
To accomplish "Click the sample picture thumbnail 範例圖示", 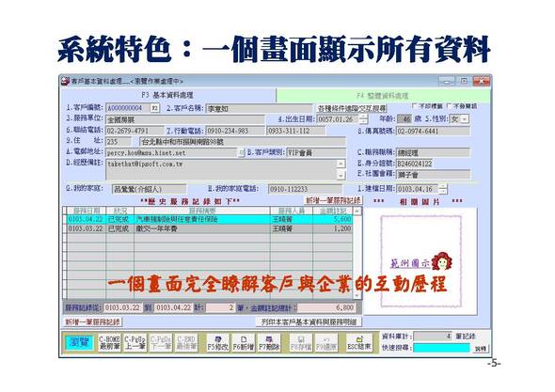I will [420, 261].
